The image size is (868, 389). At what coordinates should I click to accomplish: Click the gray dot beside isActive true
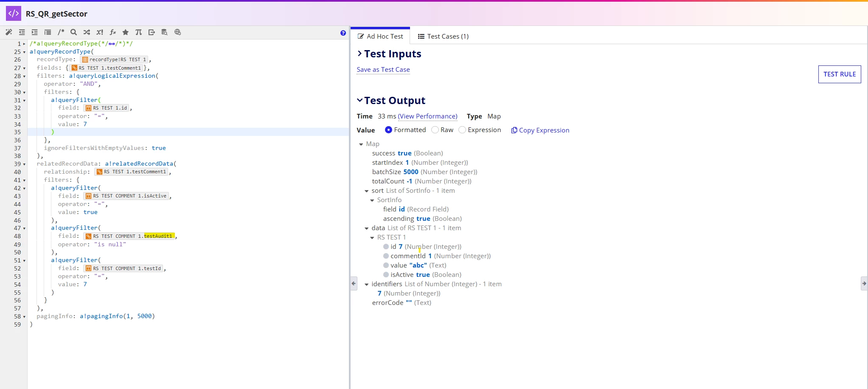(x=386, y=275)
